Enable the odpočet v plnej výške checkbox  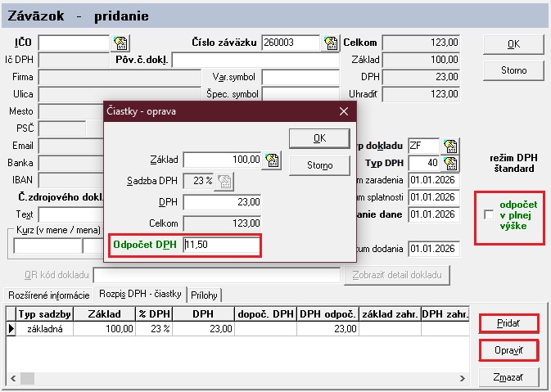[489, 215]
